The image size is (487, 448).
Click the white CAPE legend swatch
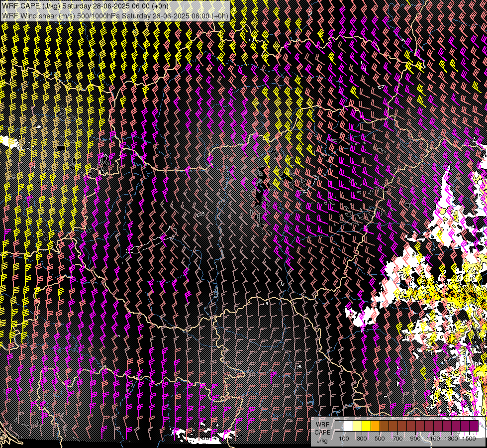(349, 426)
